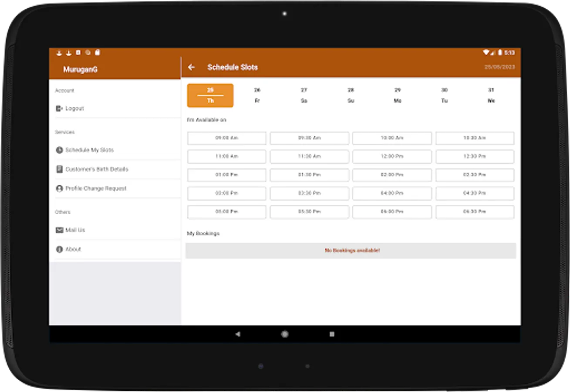The height and width of the screenshot is (392, 570).
Task: Click the date shown in header
Action: click(x=499, y=67)
